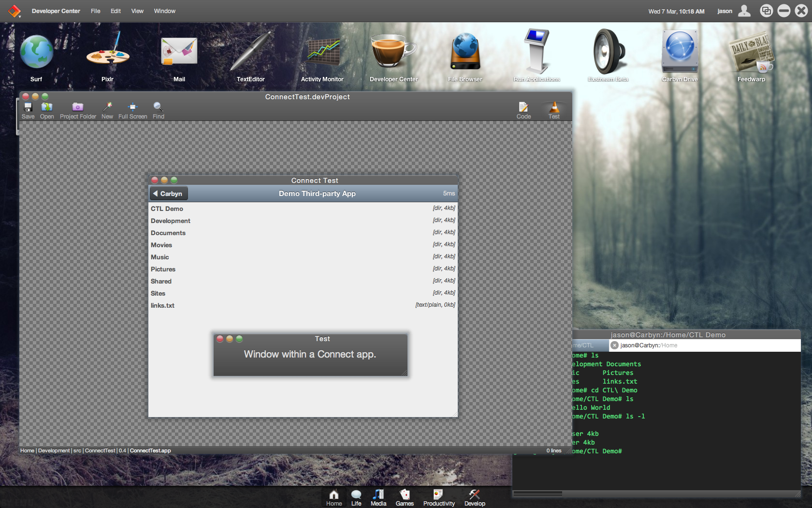The image size is (812, 508).
Task: Open the View menu
Action: click(137, 11)
